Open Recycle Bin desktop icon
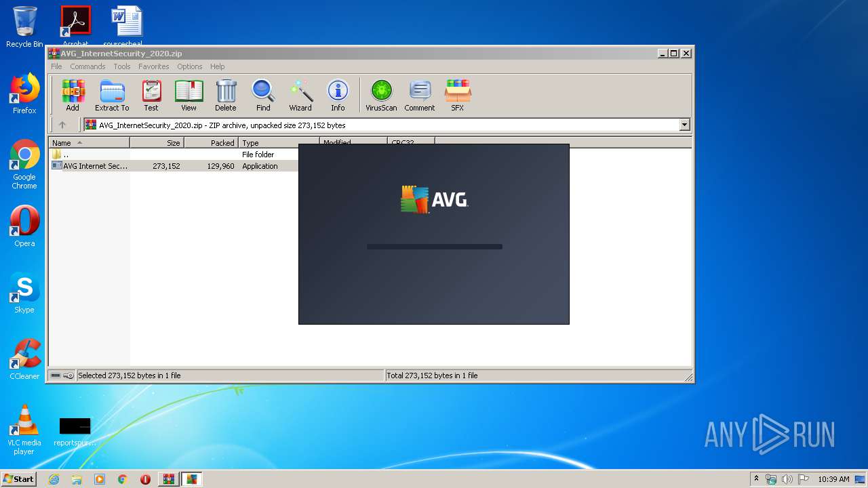Viewport: 868px width, 488px height. coord(24,27)
